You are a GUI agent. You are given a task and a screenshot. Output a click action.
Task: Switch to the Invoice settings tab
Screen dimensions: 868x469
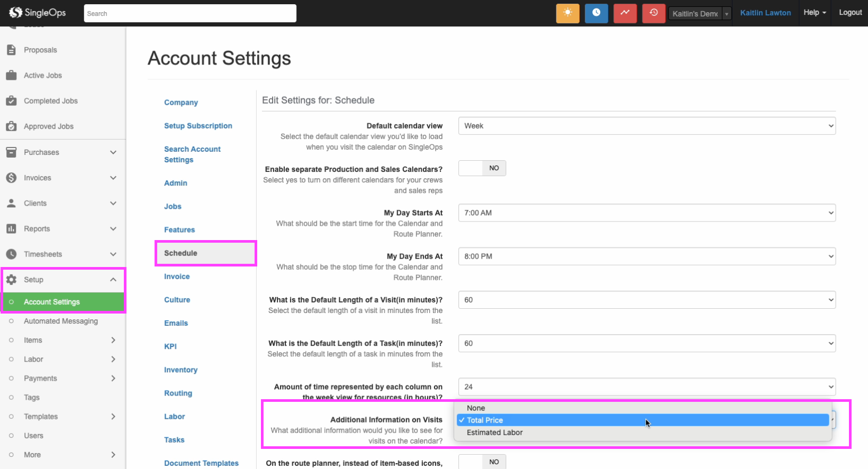click(177, 277)
